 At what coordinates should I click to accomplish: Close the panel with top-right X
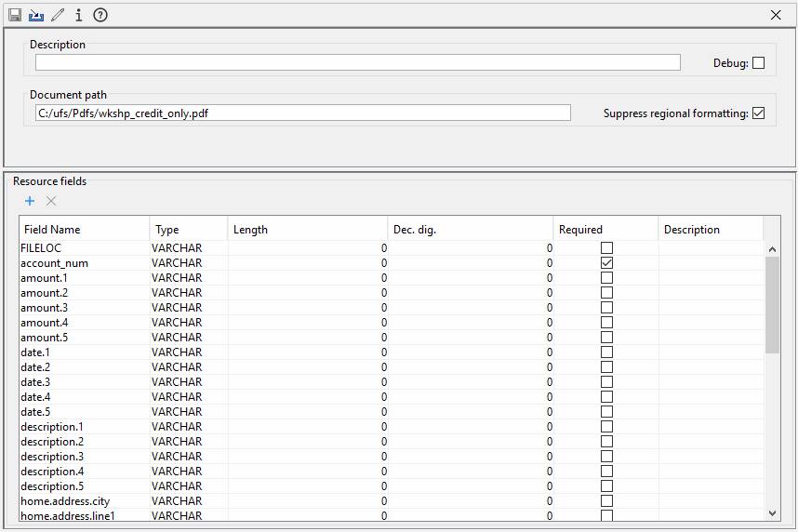click(777, 15)
